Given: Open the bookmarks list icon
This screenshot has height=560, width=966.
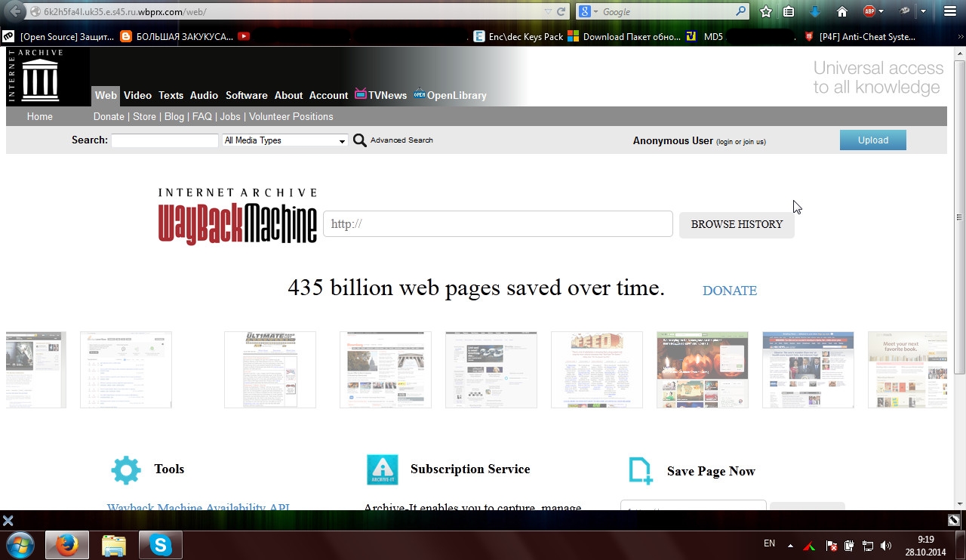Looking at the screenshot, I should tap(789, 11).
